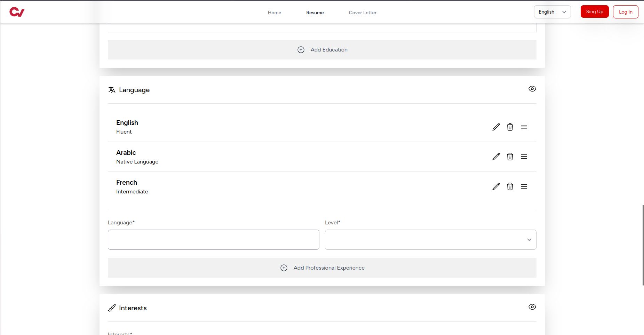Delete the Arabic language entry
Image resolution: width=644 pixels, height=335 pixels.
pos(510,157)
